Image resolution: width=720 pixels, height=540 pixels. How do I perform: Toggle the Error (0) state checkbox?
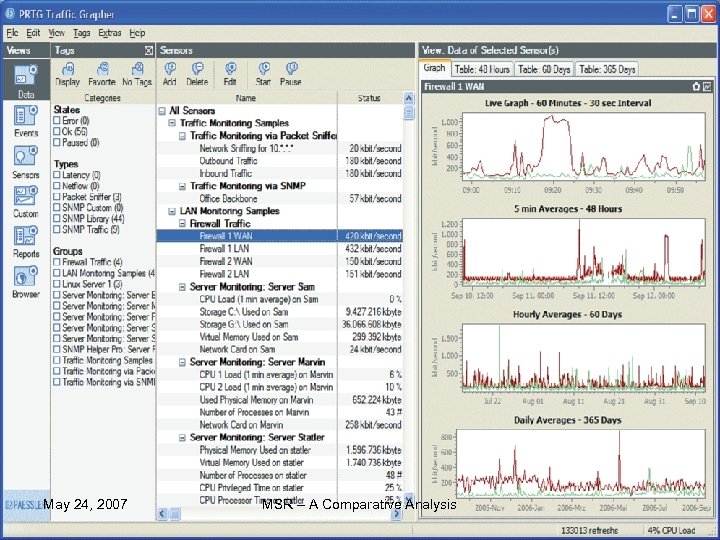(x=57, y=120)
